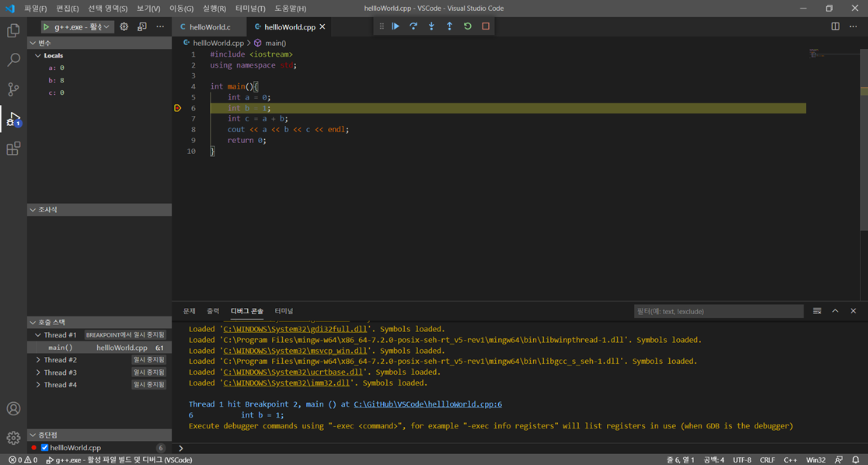Viewport: 868px width, 465px height.
Task: Expand Thread #2 in the call stack
Action: pyautogui.click(x=39, y=359)
